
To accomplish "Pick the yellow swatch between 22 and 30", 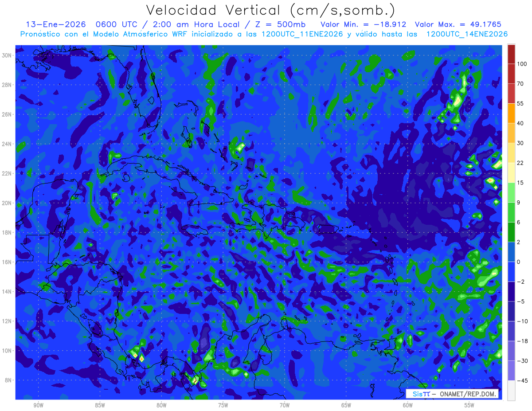I will point(511,153).
